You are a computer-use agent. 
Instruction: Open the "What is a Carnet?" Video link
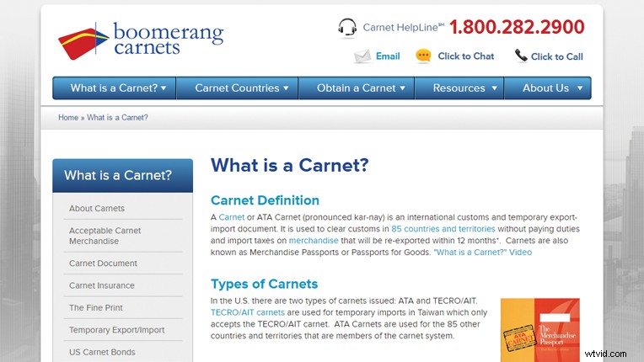pos(483,252)
